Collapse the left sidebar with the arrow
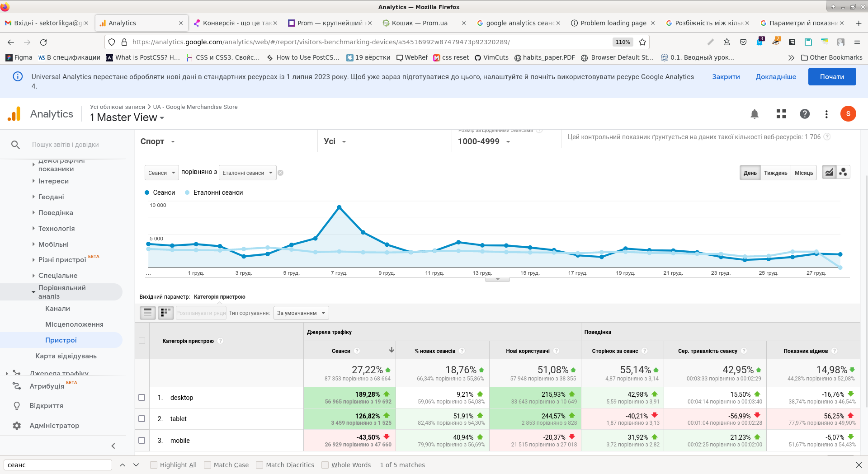This screenshot has height=474, width=868. (x=113, y=446)
